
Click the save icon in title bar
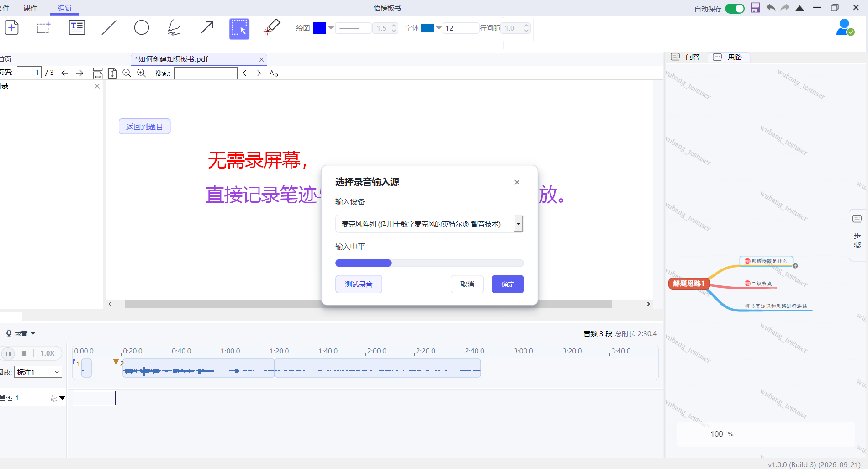[755, 8]
